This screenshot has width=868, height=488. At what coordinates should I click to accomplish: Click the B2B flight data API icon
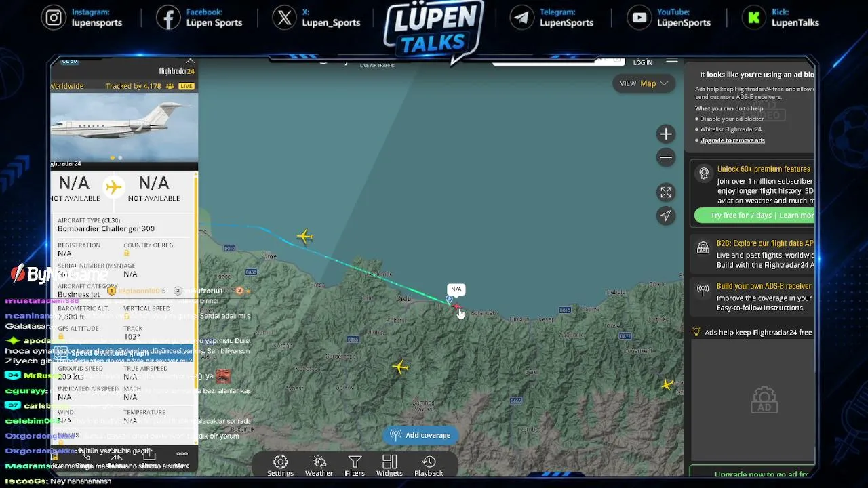coord(703,247)
